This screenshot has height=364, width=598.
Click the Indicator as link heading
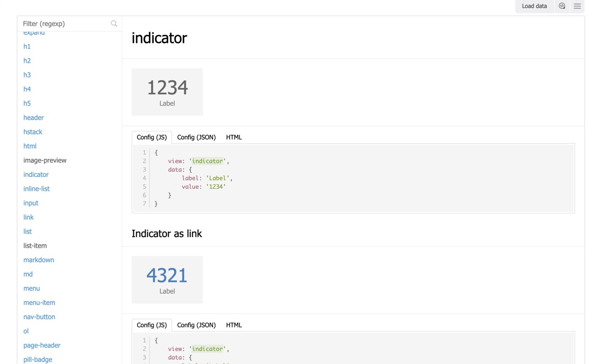[x=166, y=234]
